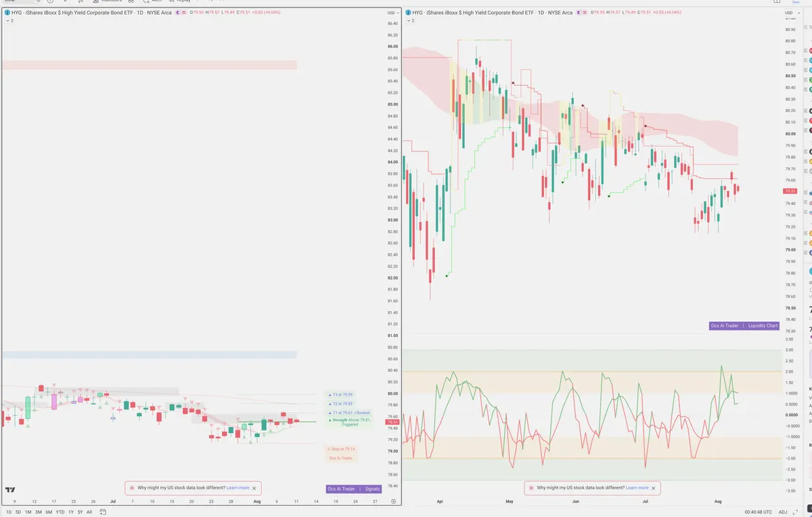Click the Learn more link in right chart notice
Screen dimensions: 812x517
pos(637,487)
